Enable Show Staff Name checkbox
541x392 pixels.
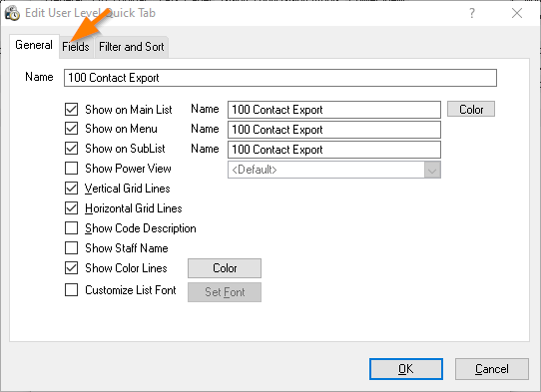click(72, 248)
